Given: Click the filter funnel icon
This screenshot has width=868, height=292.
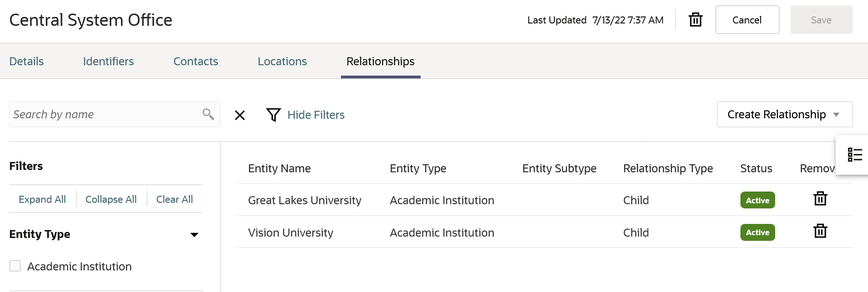Looking at the screenshot, I should tap(273, 115).
